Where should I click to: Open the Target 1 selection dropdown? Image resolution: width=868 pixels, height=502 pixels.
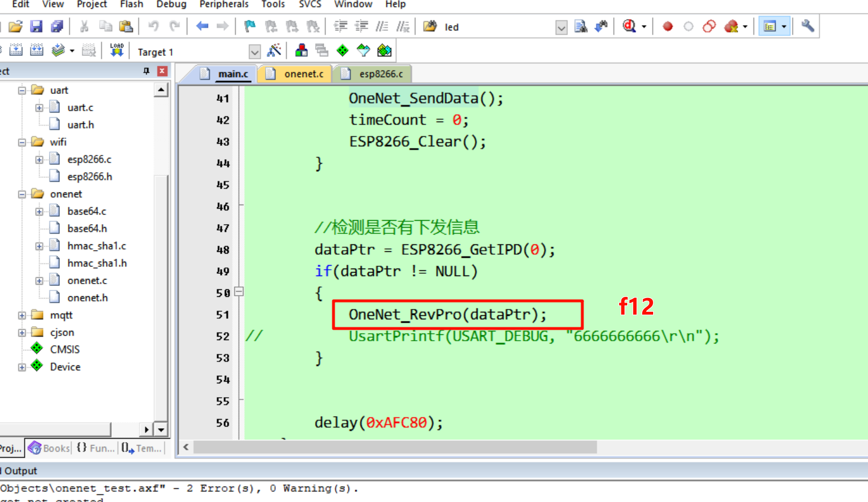click(255, 52)
